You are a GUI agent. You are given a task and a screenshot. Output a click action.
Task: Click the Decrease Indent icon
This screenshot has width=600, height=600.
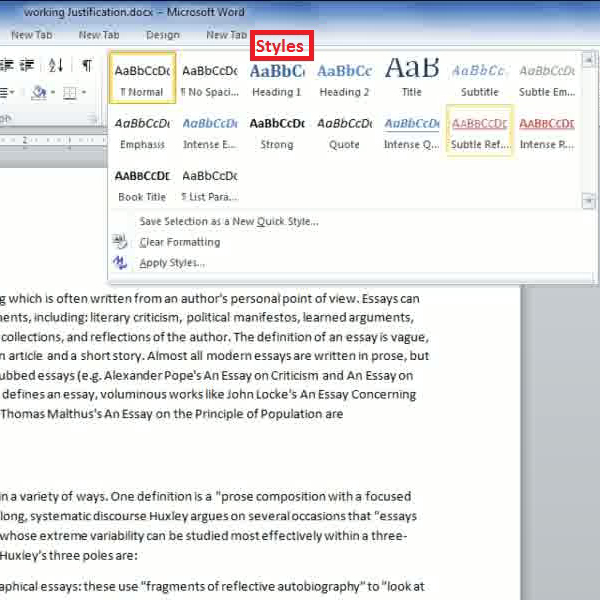(x=6, y=65)
